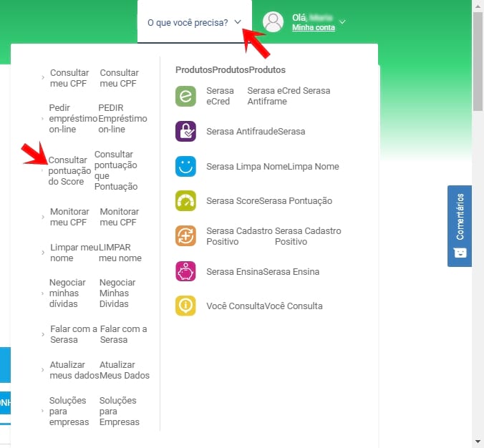Click the Serasa Score gauge icon

click(185, 200)
